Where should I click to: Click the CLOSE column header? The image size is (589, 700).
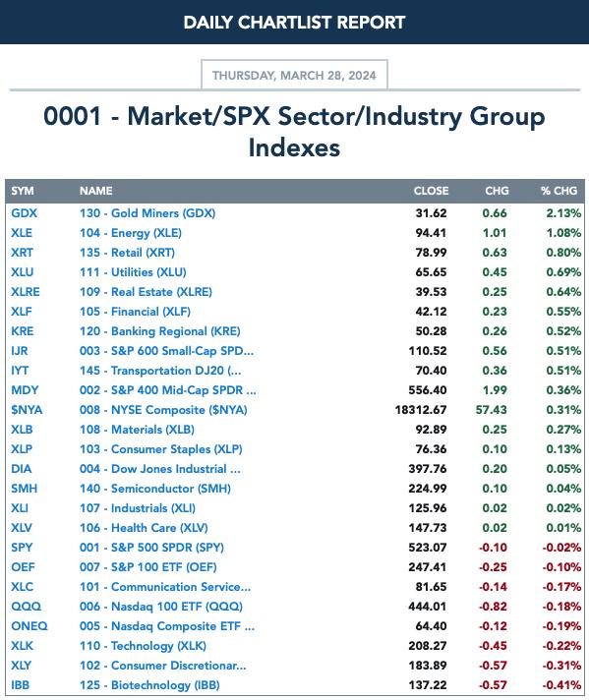pos(431,191)
